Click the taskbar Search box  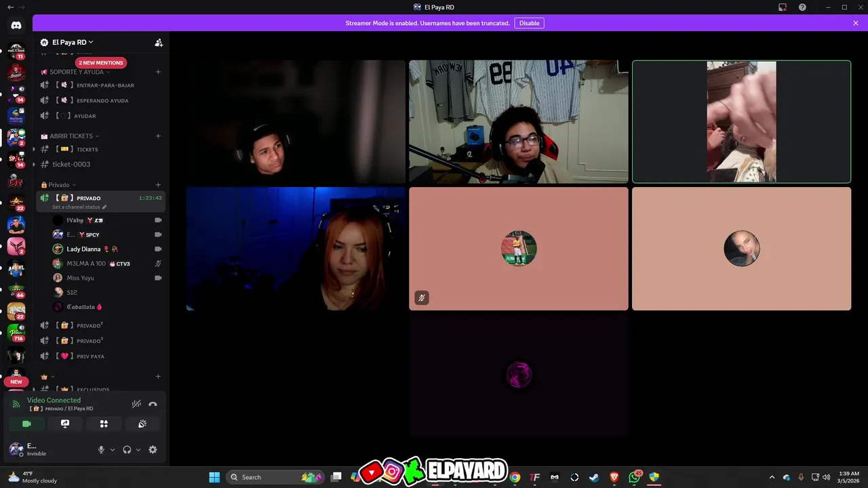[x=277, y=477]
